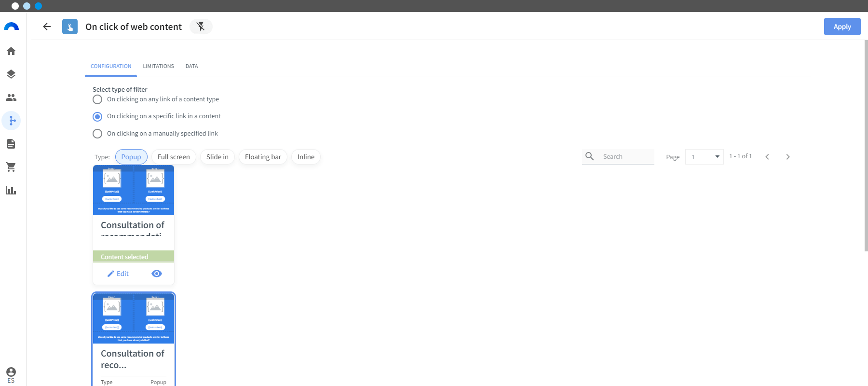
Task: Switch to the CONFIGURATION tab
Action: [x=111, y=66]
